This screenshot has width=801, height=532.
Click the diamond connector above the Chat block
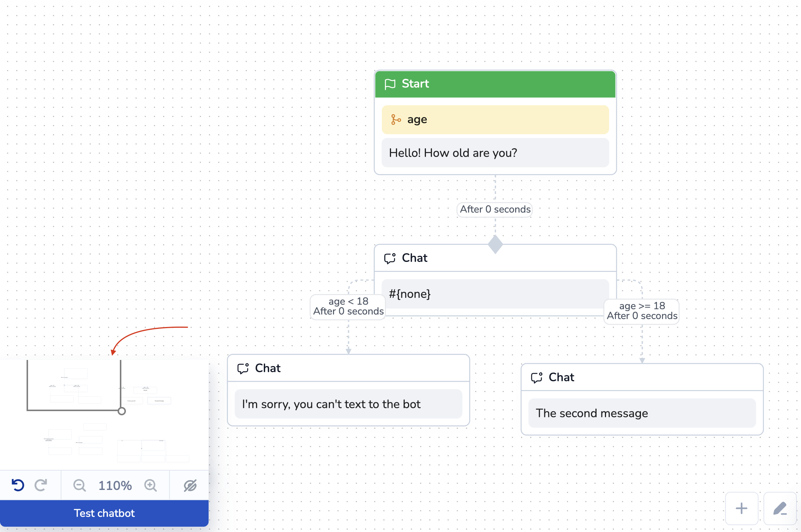pyautogui.click(x=495, y=244)
